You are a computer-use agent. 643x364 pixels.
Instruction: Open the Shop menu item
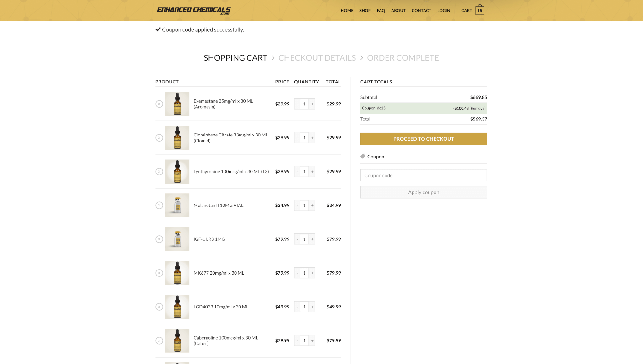click(x=365, y=10)
